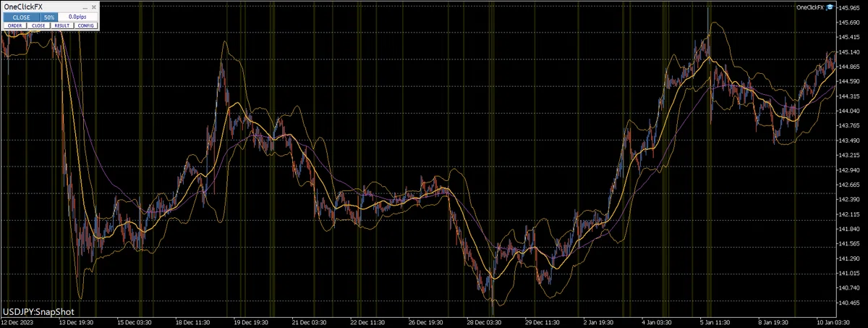
Task: Click the 145.965 price label
Action: pyautogui.click(x=849, y=8)
